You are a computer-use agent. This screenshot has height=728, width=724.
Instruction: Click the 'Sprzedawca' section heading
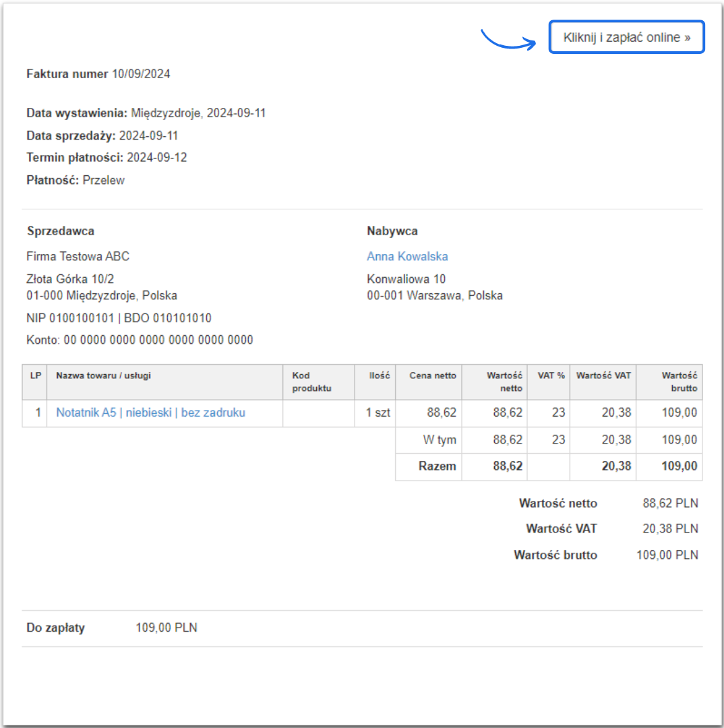[61, 231]
